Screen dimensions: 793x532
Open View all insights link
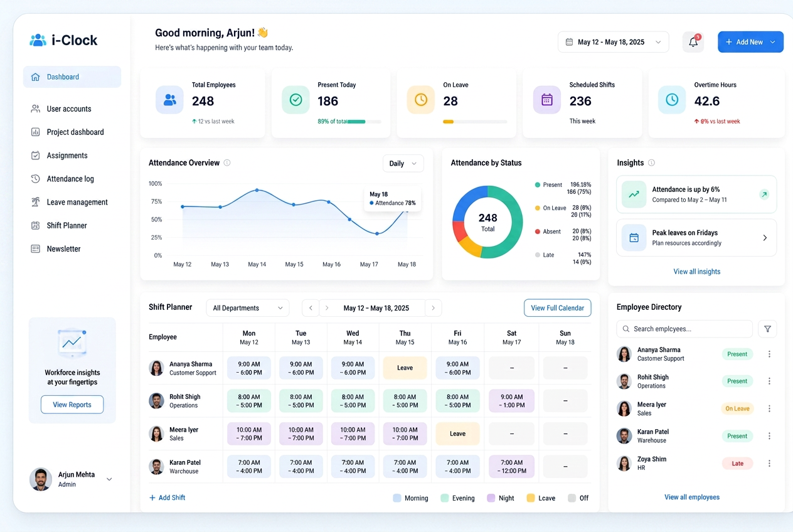[x=696, y=272]
